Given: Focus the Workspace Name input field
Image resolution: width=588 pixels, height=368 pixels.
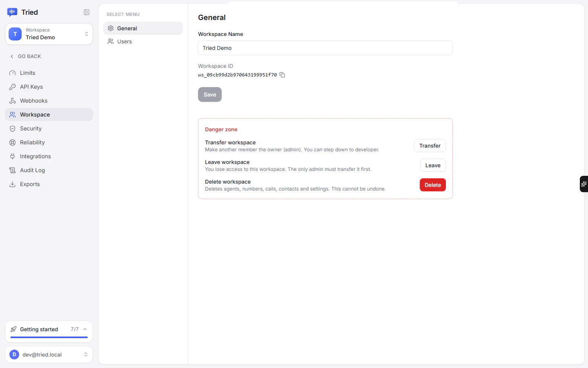Looking at the screenshot, I should 325,48.
